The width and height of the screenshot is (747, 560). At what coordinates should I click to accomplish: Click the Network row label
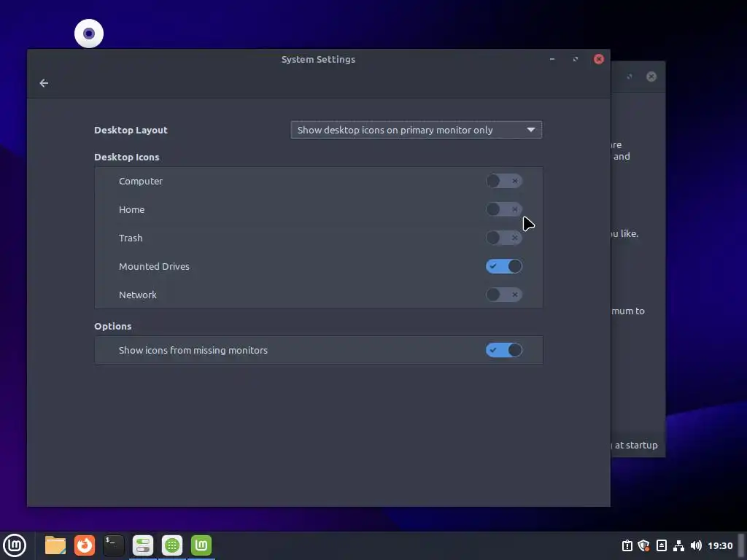coord(138,295)
